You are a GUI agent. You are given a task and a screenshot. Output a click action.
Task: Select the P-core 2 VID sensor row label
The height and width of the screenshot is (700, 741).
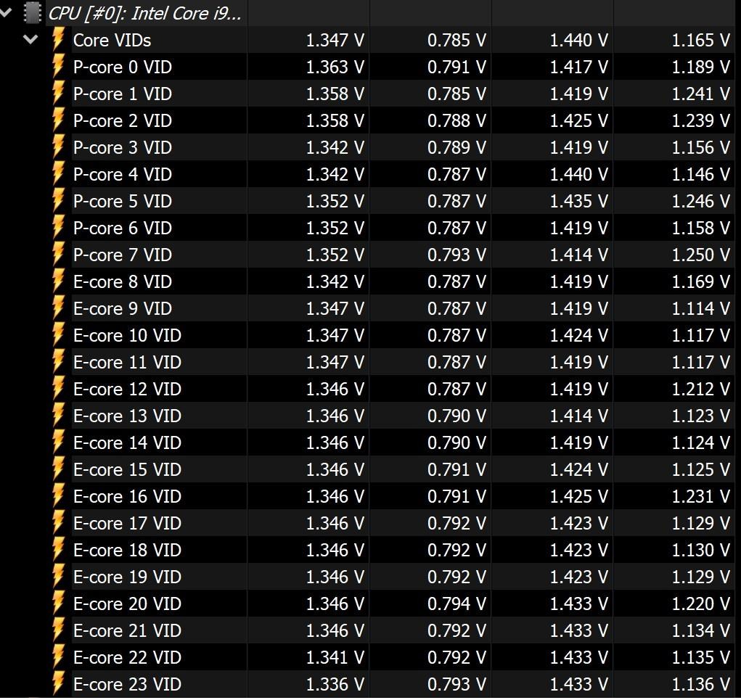coord(122,120)
